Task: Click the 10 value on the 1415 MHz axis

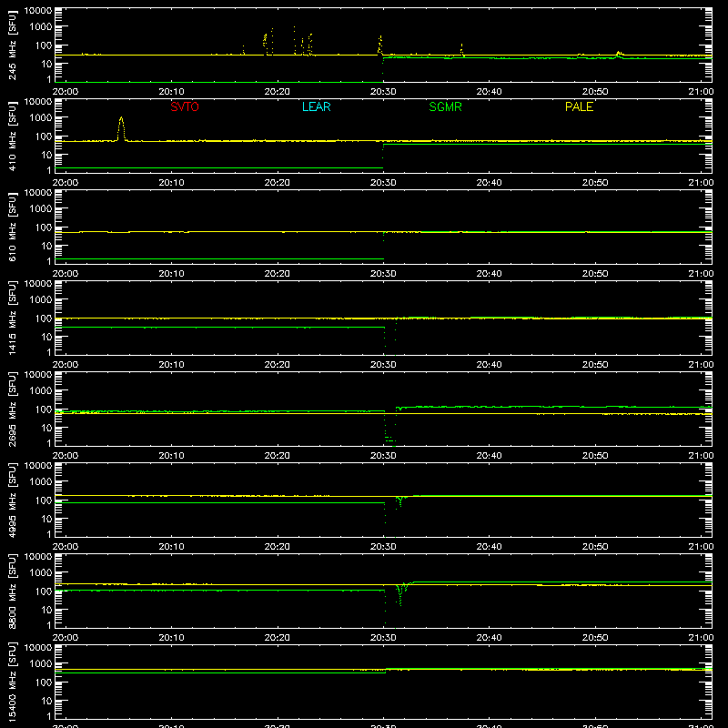Action: click(x=46, y=337)
